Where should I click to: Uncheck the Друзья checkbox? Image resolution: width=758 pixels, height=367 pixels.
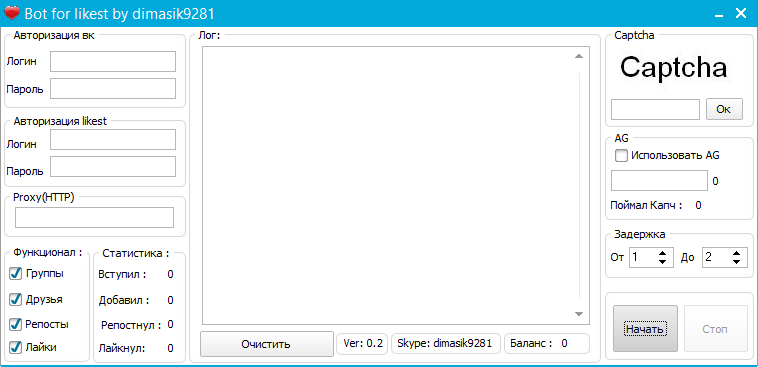[x=16, y=299]
